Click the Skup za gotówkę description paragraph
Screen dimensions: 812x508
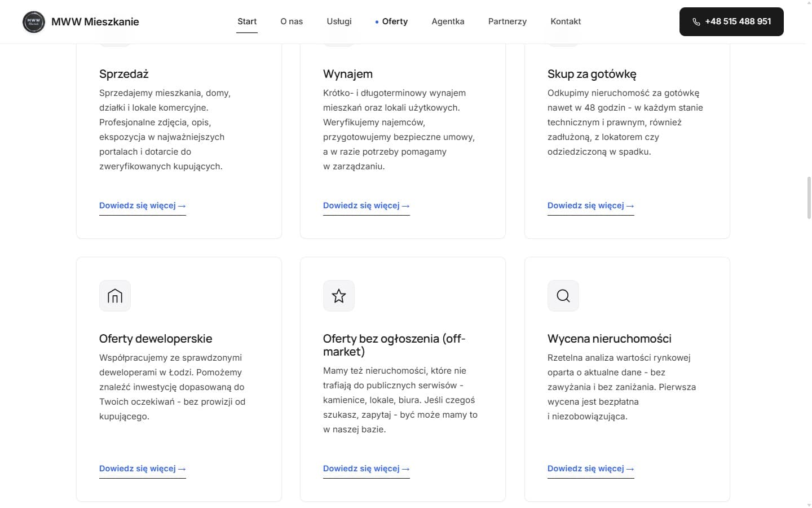point(625,122)
